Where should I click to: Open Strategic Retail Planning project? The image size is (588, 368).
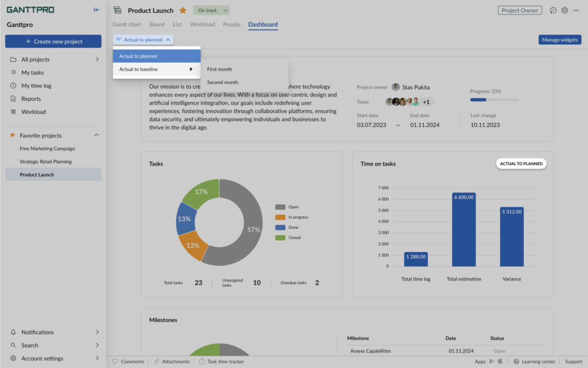click(x=45, y=162)
